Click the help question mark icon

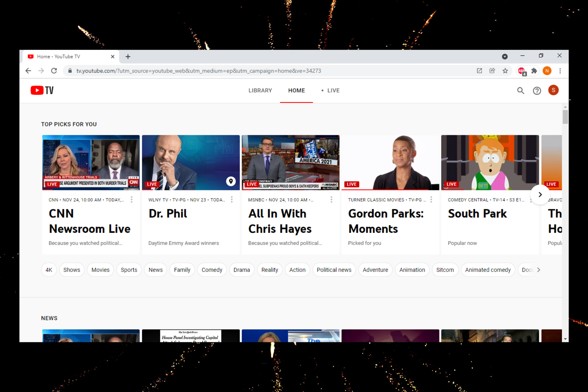[537, 90]
